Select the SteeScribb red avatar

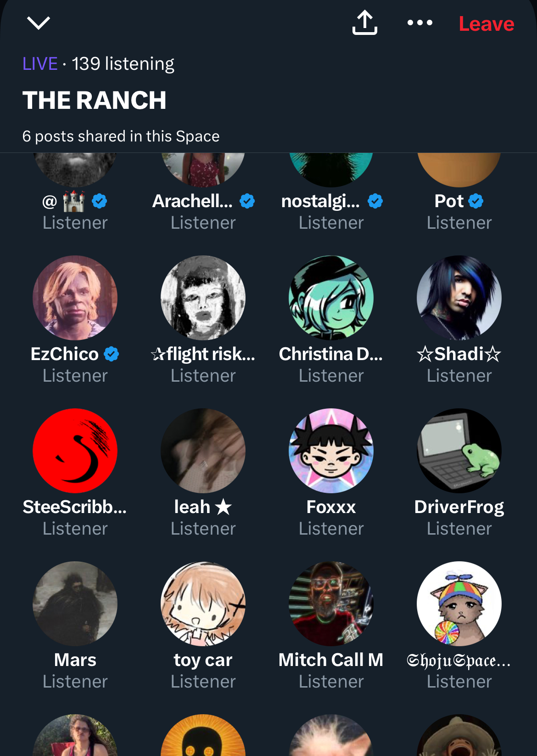[75, 451]
